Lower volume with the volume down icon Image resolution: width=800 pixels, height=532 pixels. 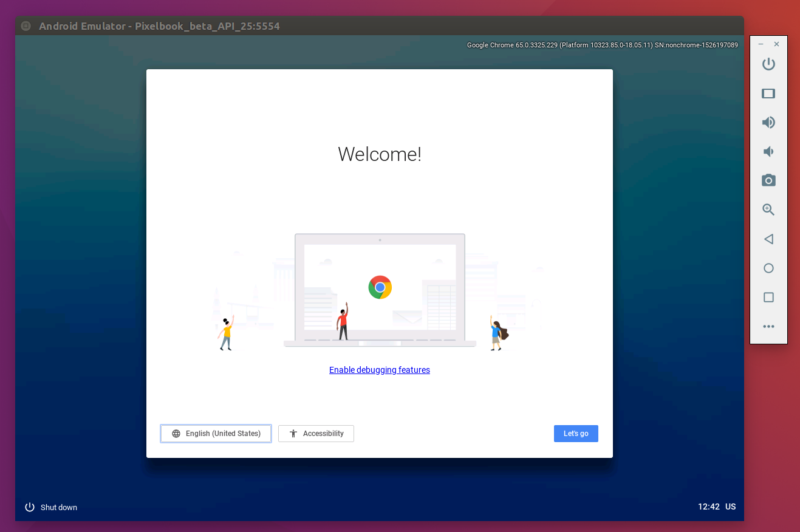point(768,151)
